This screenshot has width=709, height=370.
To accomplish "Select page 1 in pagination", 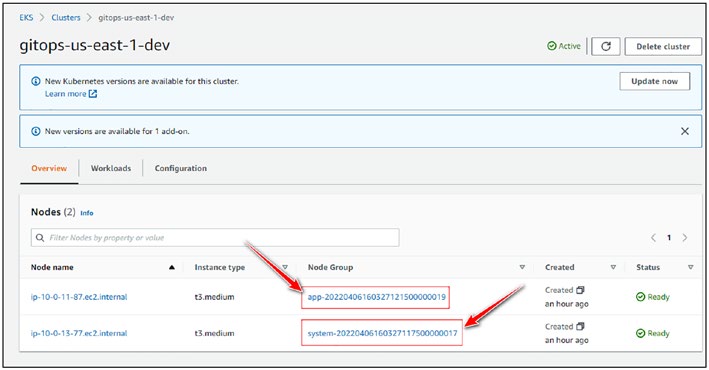I will click(x=669, y=237).
